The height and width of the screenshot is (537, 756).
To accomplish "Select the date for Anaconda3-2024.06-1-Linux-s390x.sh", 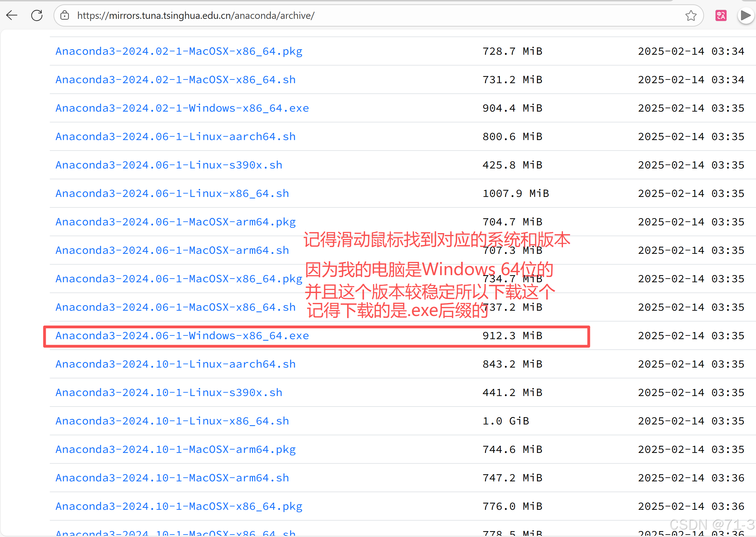I will coord(691,165).
